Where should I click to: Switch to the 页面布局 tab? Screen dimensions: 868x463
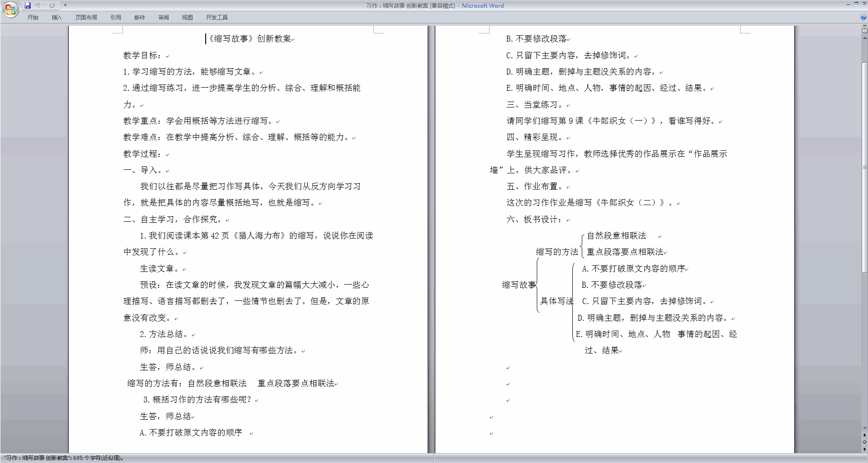pyautogui.click(x=86, y=17)
